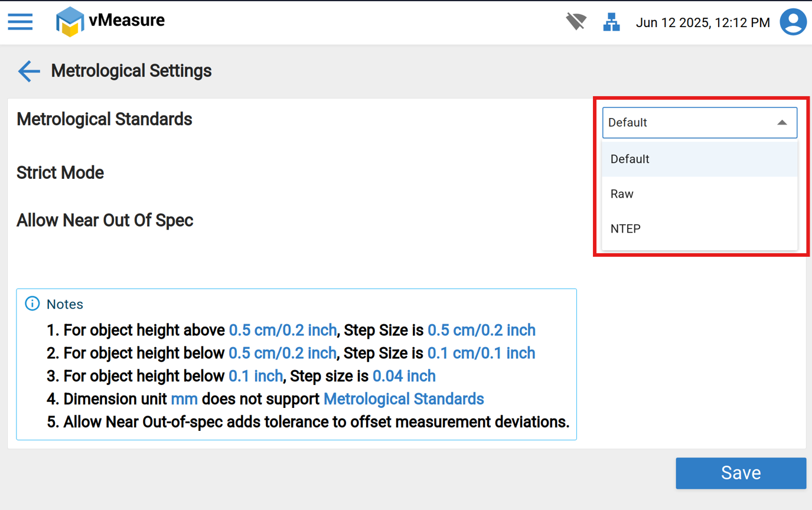Image resolution: width=812 pixels, height=510 pixels.
Task: Go back using the blue arrow
Action: tap(28, 71)
